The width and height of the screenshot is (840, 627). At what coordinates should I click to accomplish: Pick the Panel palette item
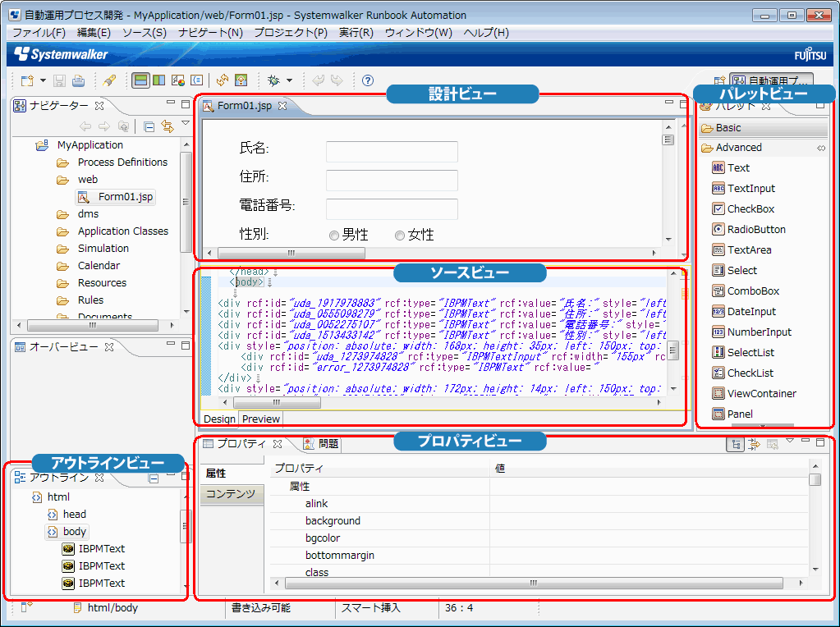point(732,414)
